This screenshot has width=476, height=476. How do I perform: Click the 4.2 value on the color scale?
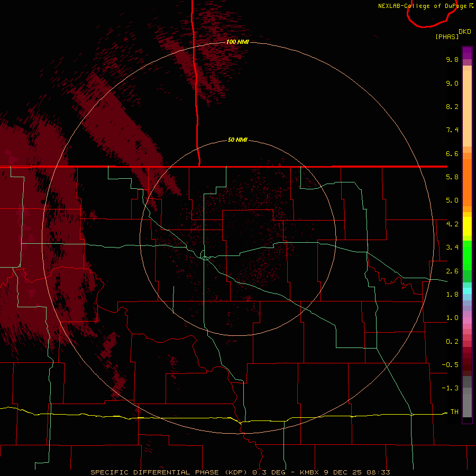pos(452,224)
